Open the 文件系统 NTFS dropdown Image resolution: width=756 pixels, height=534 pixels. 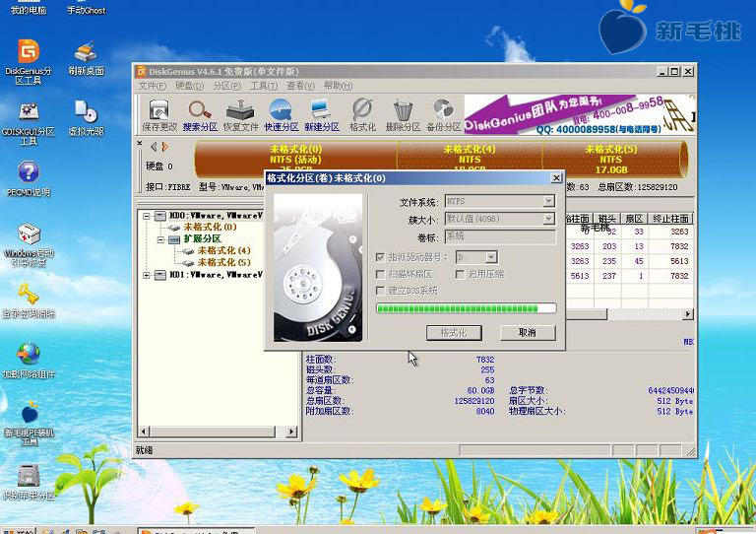(x=548, y=201)
